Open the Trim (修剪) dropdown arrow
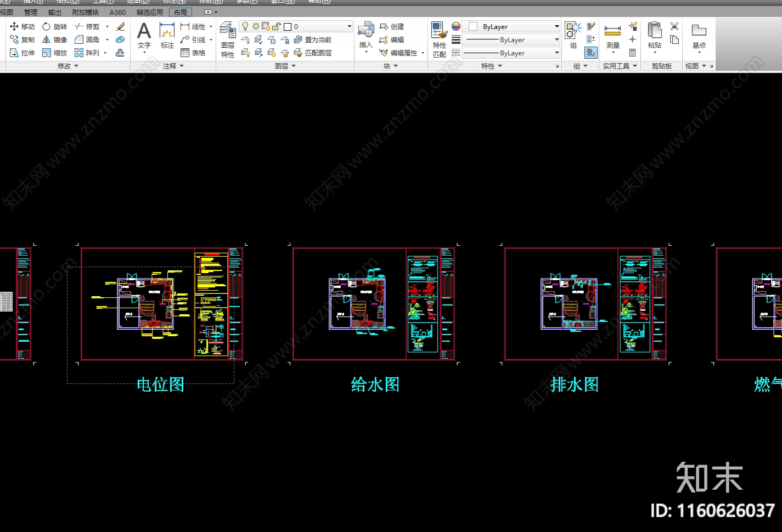The height and width of the screenshot is (532, 782). (x=107, y=26)
